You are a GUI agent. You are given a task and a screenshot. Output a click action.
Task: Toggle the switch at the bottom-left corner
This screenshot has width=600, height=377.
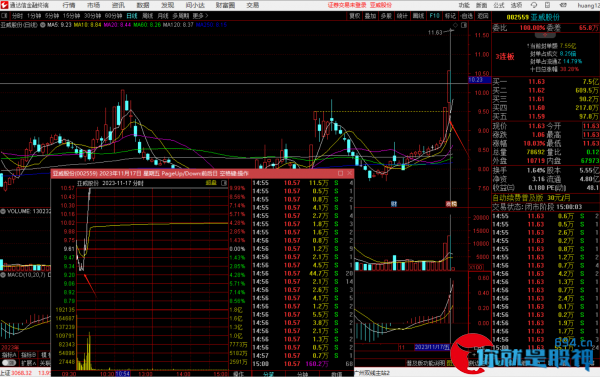coord(9,363)
